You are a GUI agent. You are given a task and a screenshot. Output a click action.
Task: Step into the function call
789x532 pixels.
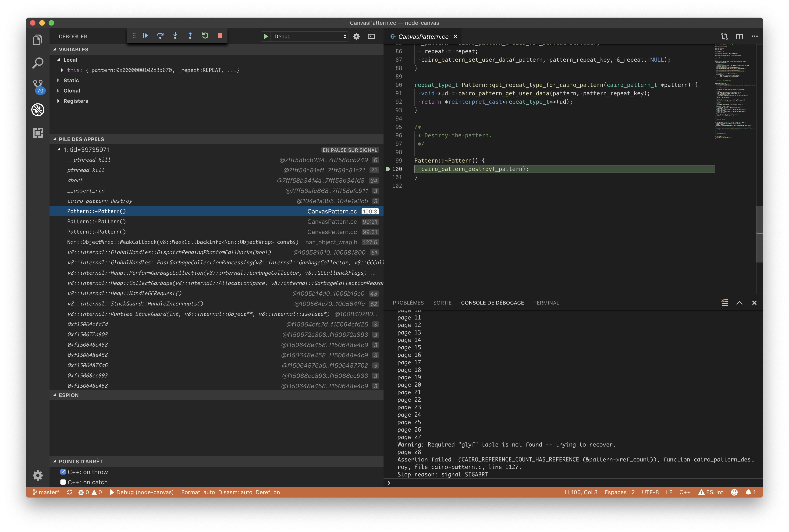click(x=175, y=36)
